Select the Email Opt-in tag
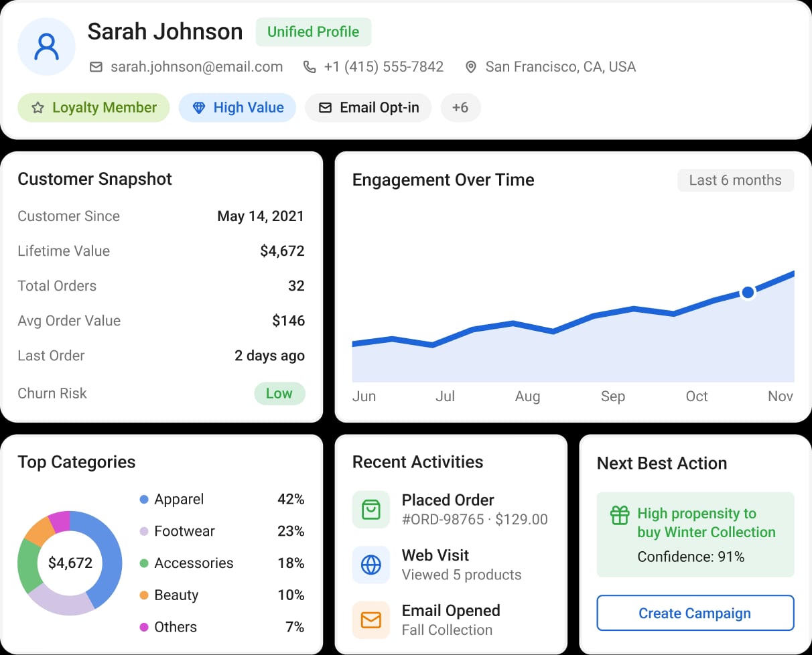Viewport: 812px width, 655px height. pyautogui.click(x=368, y=108)
